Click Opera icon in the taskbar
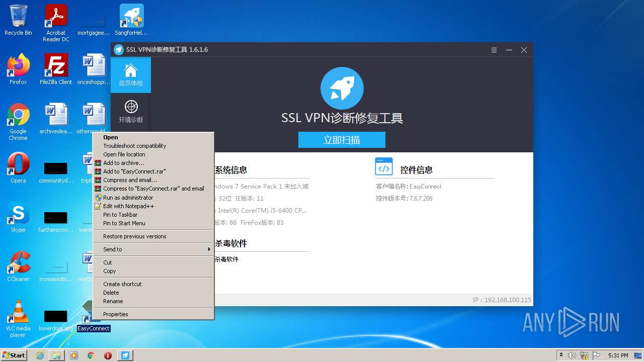Screen dimensions: 644x362 point(108,355)
